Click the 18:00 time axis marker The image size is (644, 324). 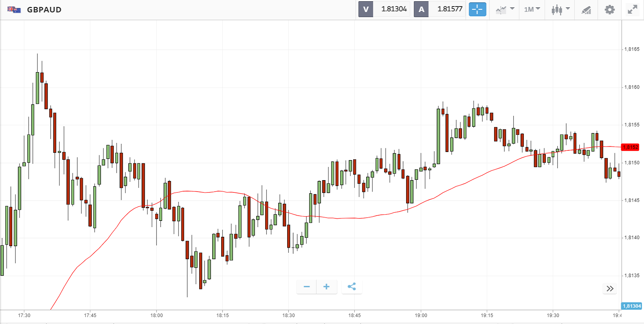tap(156, 315)
